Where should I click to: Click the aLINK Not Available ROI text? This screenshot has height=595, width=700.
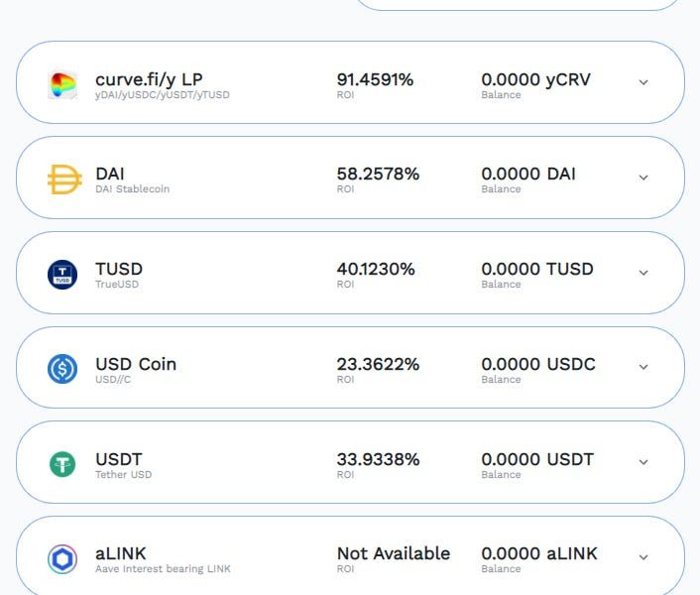point(394,553)
